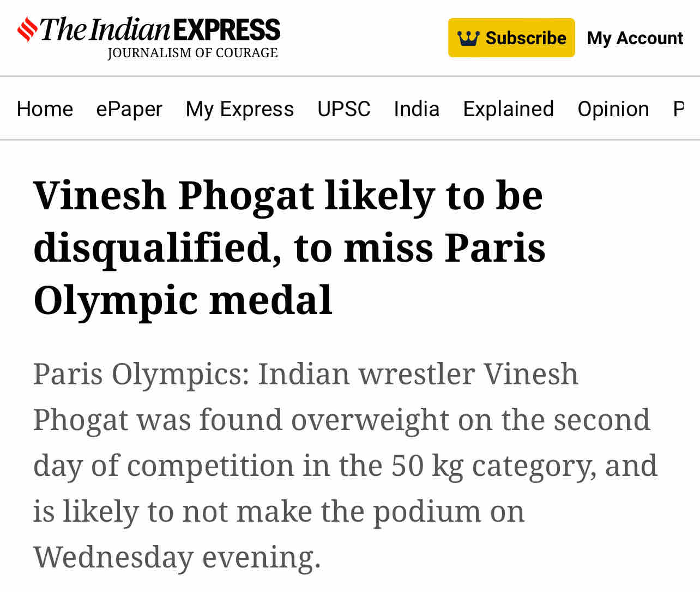Open My Account
This screenshot has width=700, height=592.
(x=635, y=38)
